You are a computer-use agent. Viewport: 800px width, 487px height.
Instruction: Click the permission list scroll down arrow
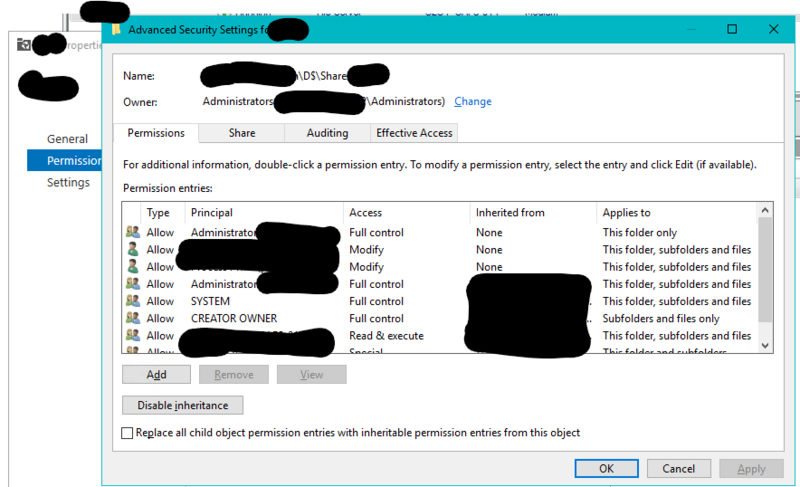click(764, 345)
